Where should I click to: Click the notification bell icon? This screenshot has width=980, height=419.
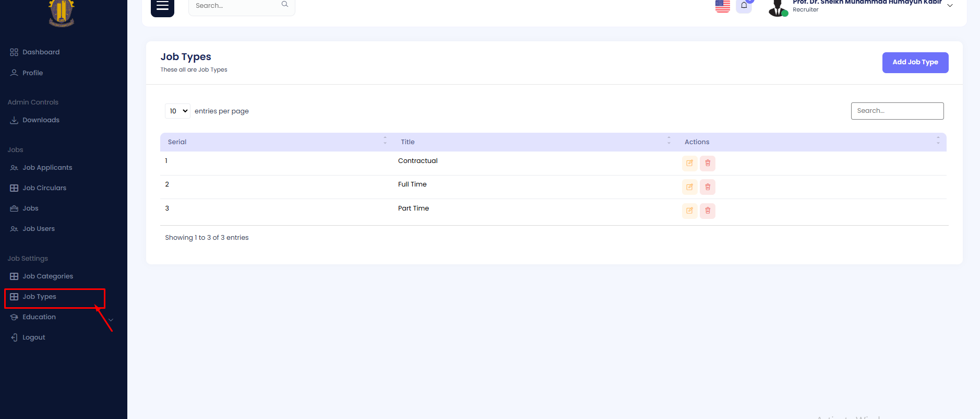pyautogui.click(x=744, y=6)
